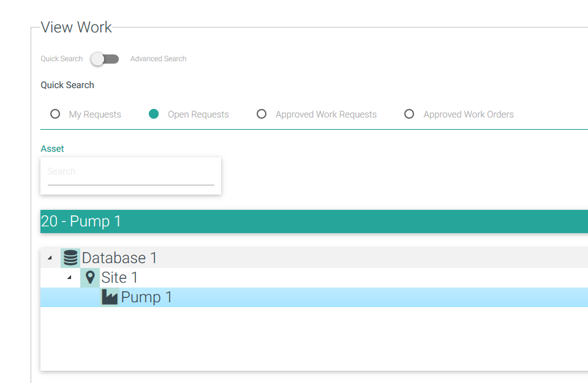The image size is (588, 383).
Task: Click Quick Search heading above the radio options
Action: [67, 85]
